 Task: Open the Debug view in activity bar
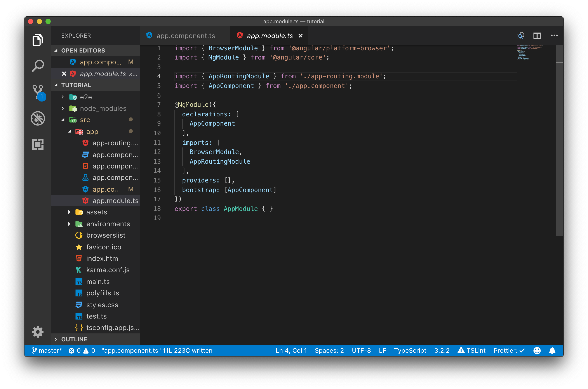click(x=38, y=118)
